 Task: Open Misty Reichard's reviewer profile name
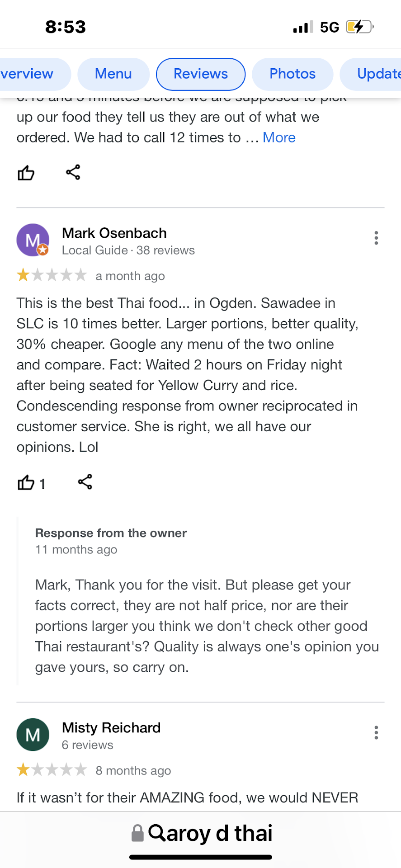pyautogui.click(x=111, y=728)
